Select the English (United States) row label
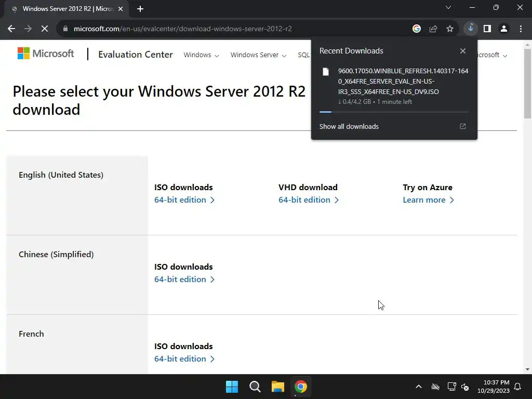The width and height of the screenshot is (532, 399). coord(61,175)
